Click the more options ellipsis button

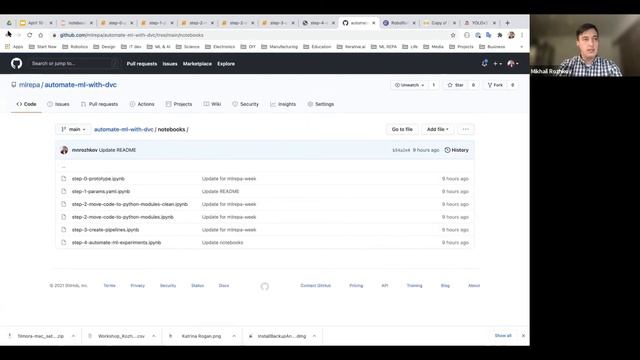tap(466, 129)
